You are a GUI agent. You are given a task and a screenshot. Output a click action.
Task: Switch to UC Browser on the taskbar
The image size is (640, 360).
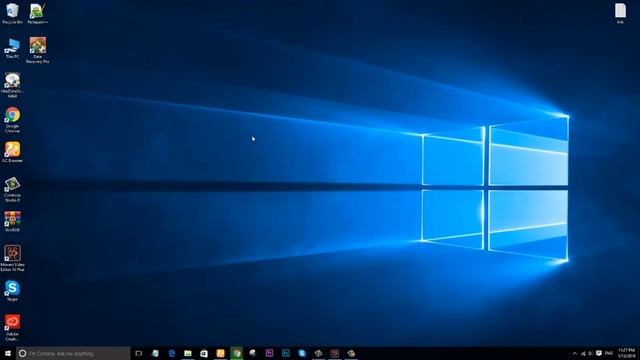(x=220, y=353)
